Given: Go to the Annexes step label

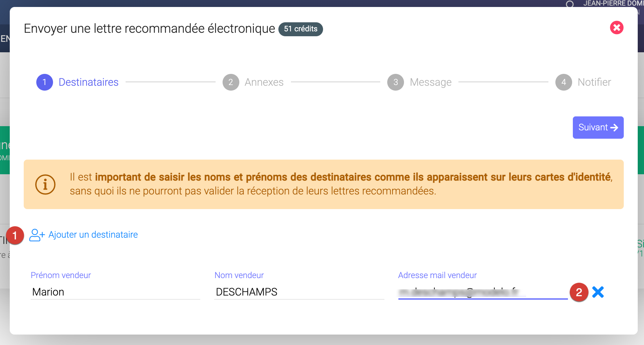Looking at the screenshot, I should click(x=264, y=82).
